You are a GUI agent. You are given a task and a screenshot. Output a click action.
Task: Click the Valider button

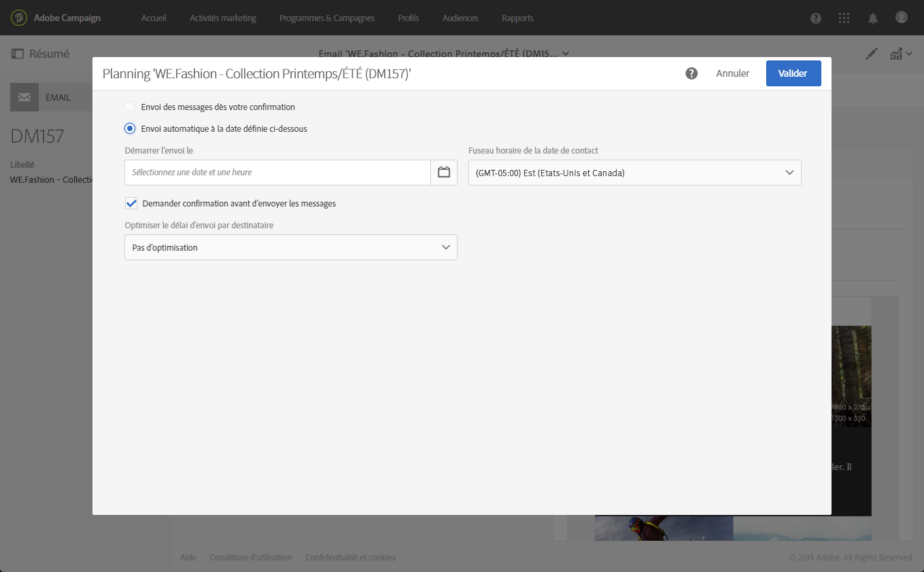click(x=793, y=73)
